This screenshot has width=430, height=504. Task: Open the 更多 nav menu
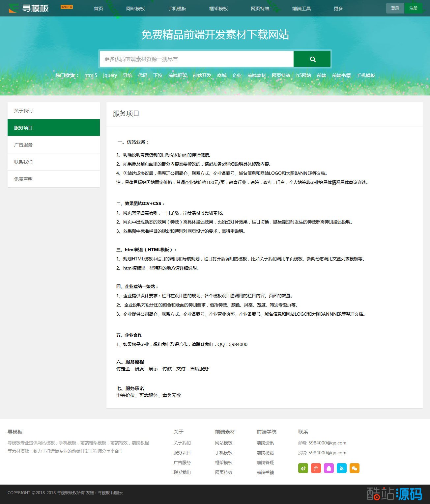[x=338, y=9]
